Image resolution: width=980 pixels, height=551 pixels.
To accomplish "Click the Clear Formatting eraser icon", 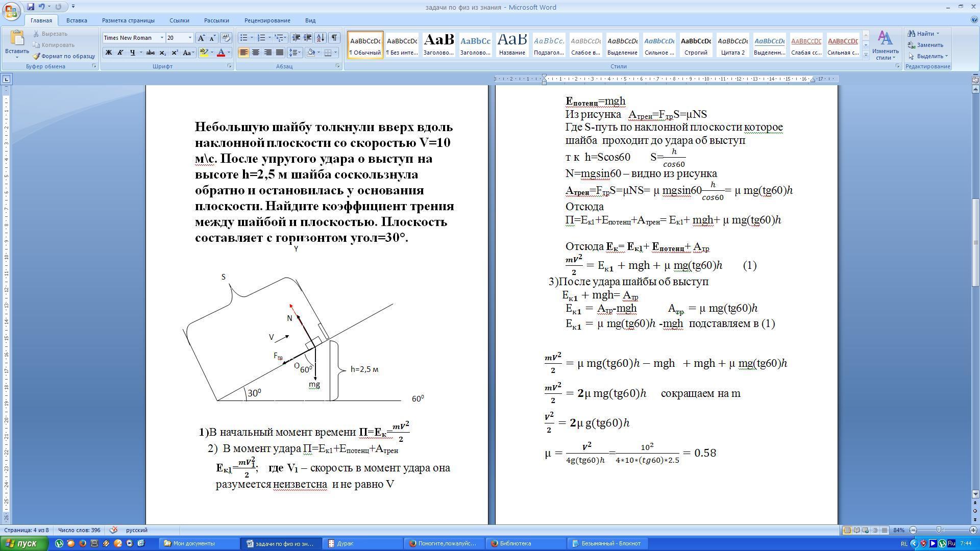I will coord(226,38).
